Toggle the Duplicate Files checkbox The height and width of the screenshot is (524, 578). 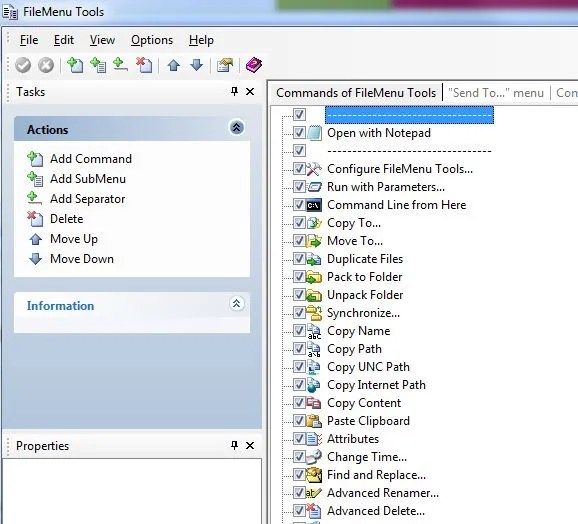click(299, 258)
